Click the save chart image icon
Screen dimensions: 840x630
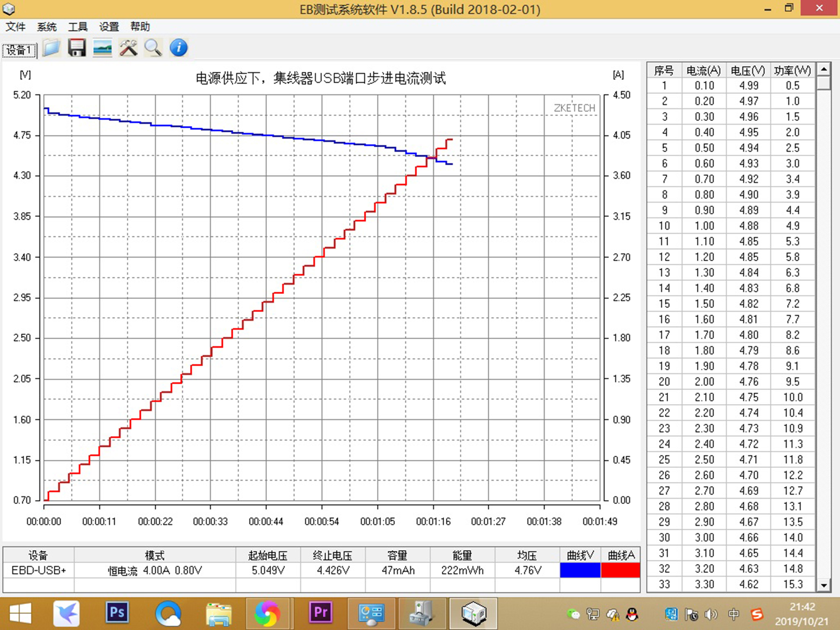[102, 48]
